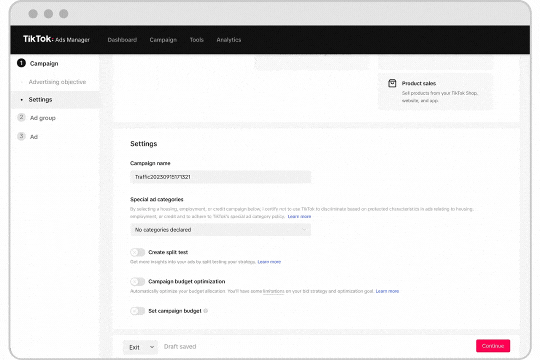540x360 pixels.
Task: Click the step 2 Ad group circle icon
Action: [x=21, y=117]
